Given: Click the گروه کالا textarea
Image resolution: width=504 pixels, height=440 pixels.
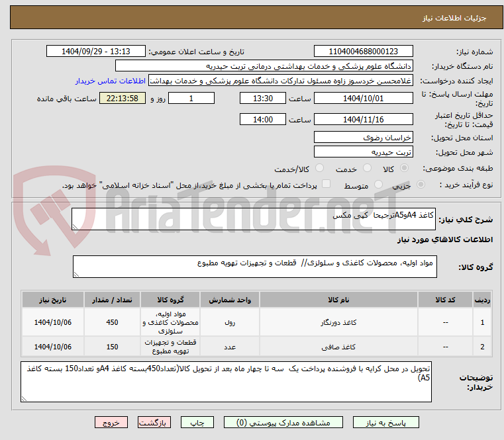Looking at the screenshot, I should [254, 267].
